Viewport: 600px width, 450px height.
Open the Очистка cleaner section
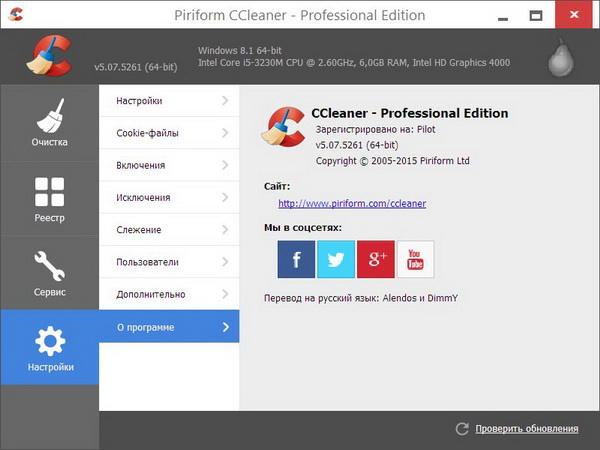tap(49, 123)
